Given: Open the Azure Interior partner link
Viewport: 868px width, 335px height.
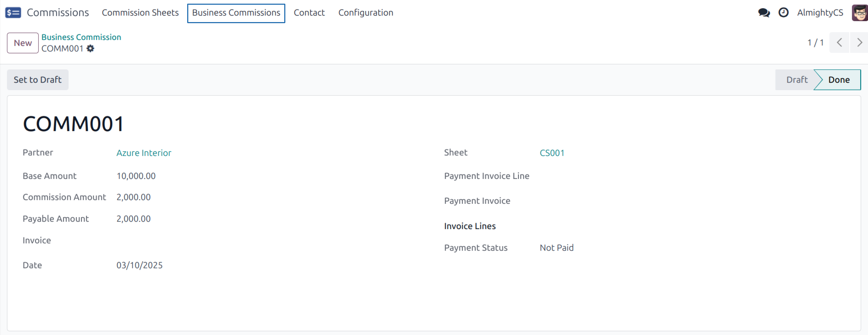Looking at the screenshot, I should coord(144,153).
